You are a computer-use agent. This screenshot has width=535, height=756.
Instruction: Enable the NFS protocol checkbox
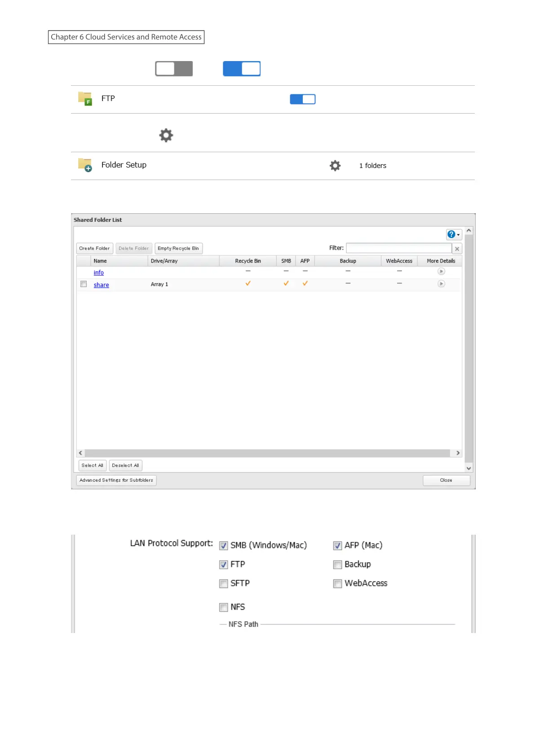(x=224, y=607)
